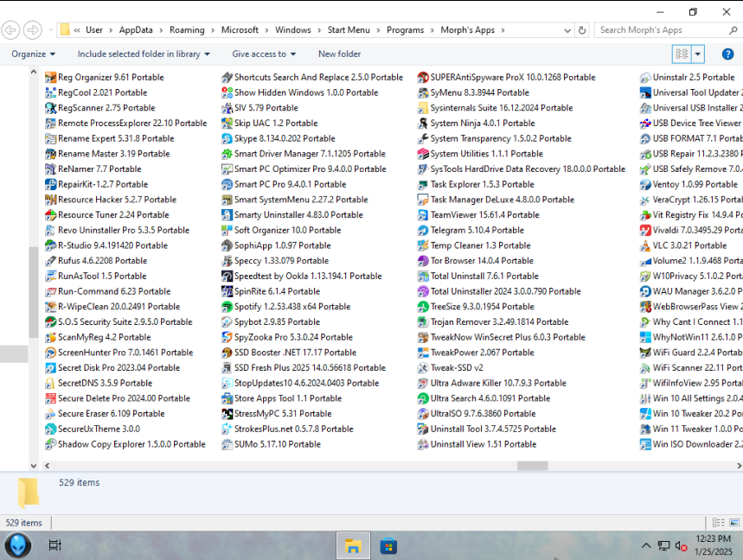The height and width of the screenshot is (560, 743).
Task: Go back with the Back arrow button
Action: pos(11,30)
